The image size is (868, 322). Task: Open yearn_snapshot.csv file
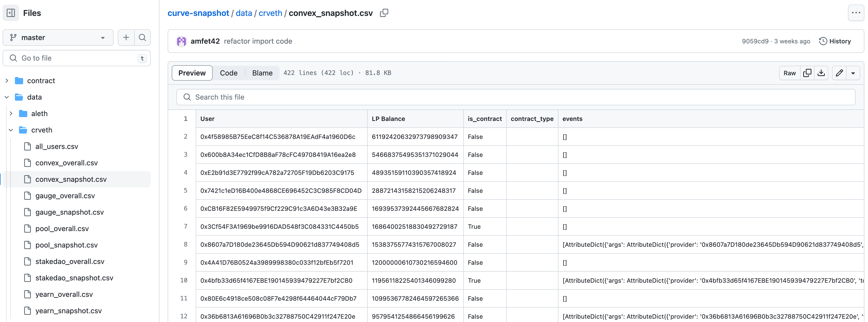click(68, 311)
